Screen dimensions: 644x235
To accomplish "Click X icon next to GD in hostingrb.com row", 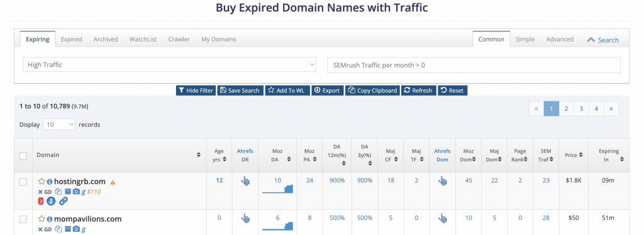I will (x=40, y=192).
